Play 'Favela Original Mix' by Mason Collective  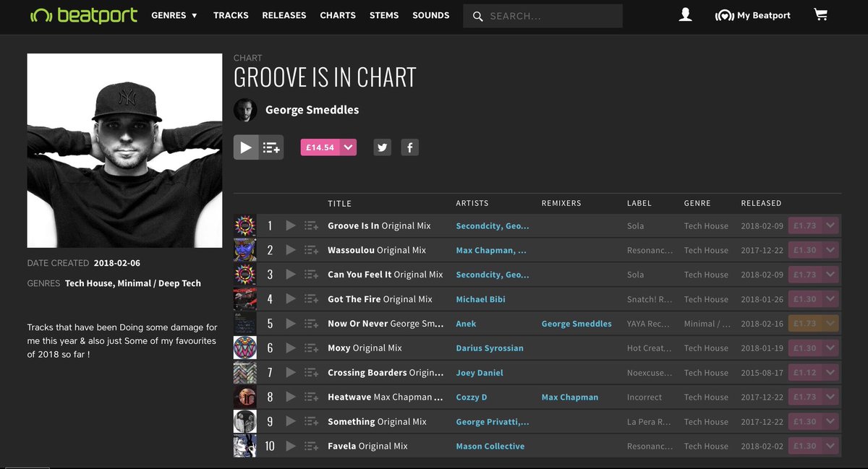pyautogui.click(x=291, y=446)
